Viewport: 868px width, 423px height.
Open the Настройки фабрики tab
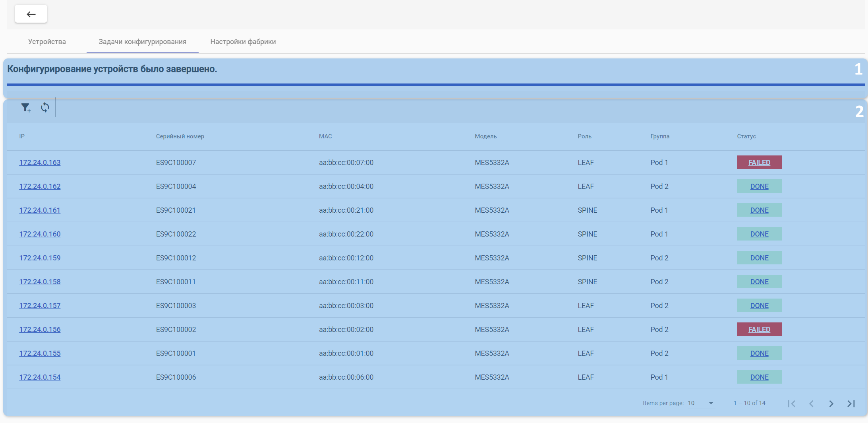243,42
